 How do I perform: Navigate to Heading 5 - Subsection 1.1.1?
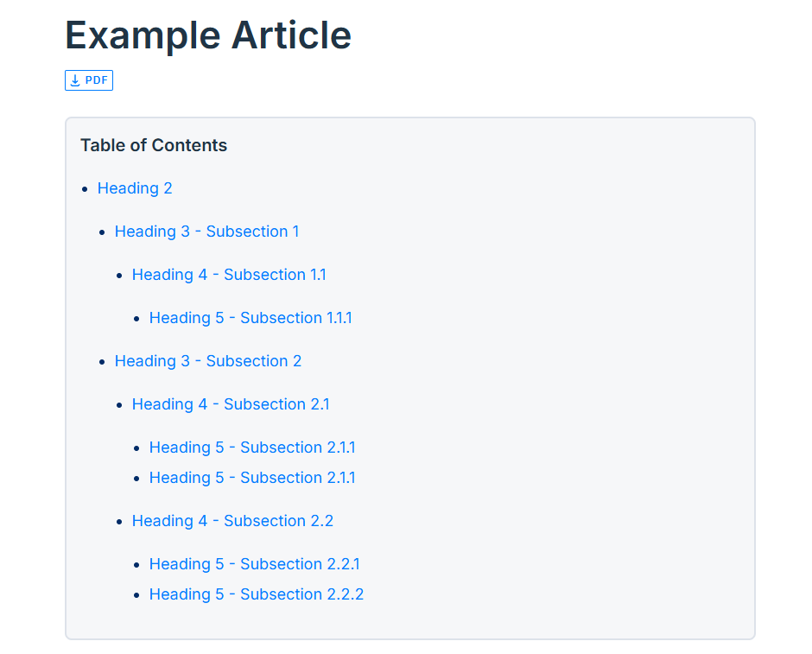click(x=251, y=318)
